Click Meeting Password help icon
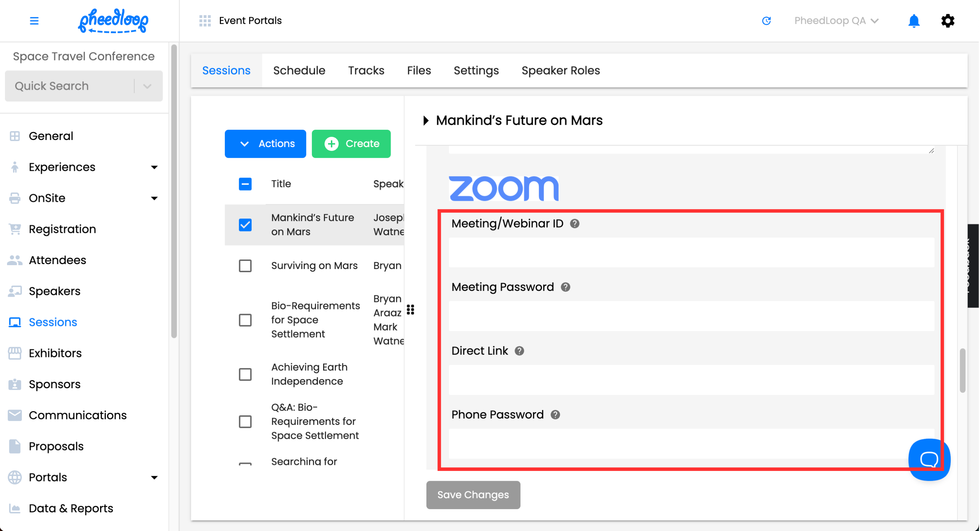This screenshot has height=531, width=980. 565,287
